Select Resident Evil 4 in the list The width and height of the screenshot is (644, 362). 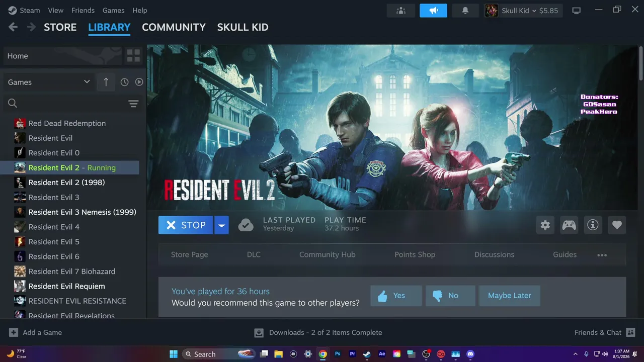coord(69,227)
